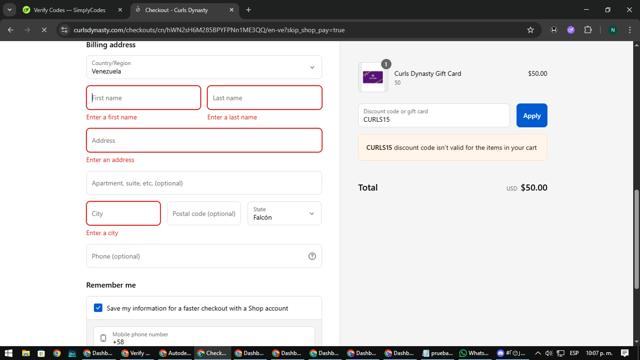This screenshot has height=360, width=640.
Task: Click the Enter a last name error text
Action: point(232,117)
